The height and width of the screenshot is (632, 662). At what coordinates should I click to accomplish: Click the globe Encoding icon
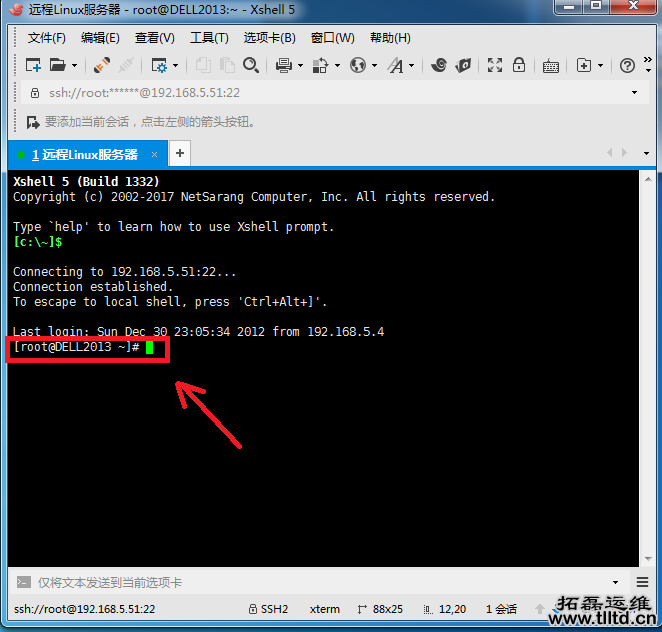[357, 65]
